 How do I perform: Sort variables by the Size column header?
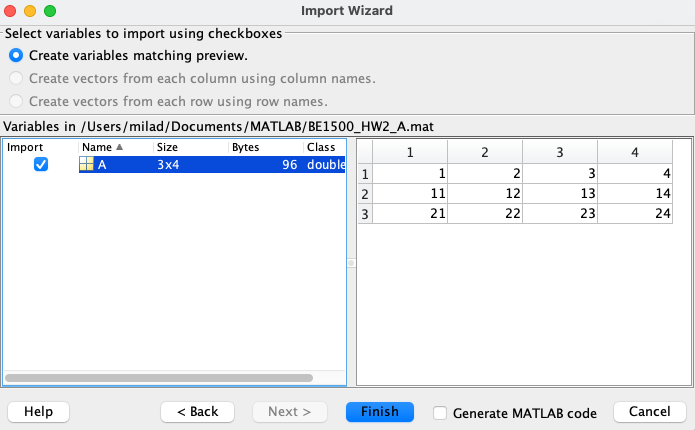(191, 147)
